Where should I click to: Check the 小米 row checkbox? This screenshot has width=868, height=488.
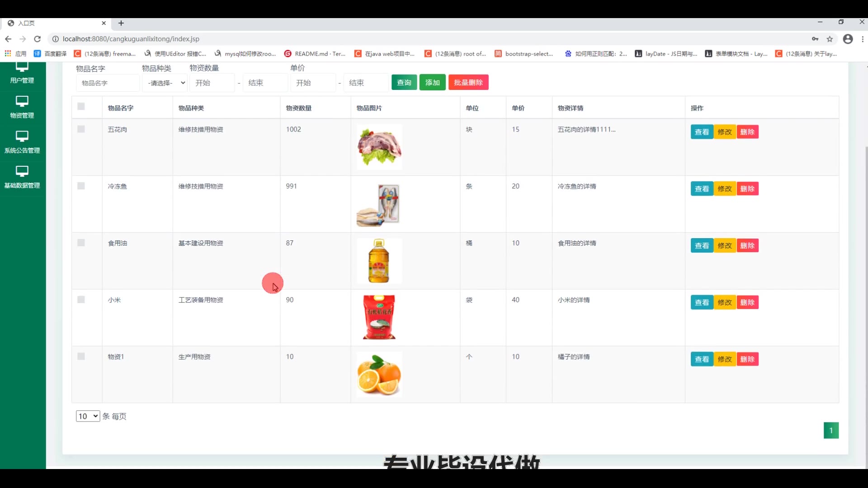tap(81, 300)
